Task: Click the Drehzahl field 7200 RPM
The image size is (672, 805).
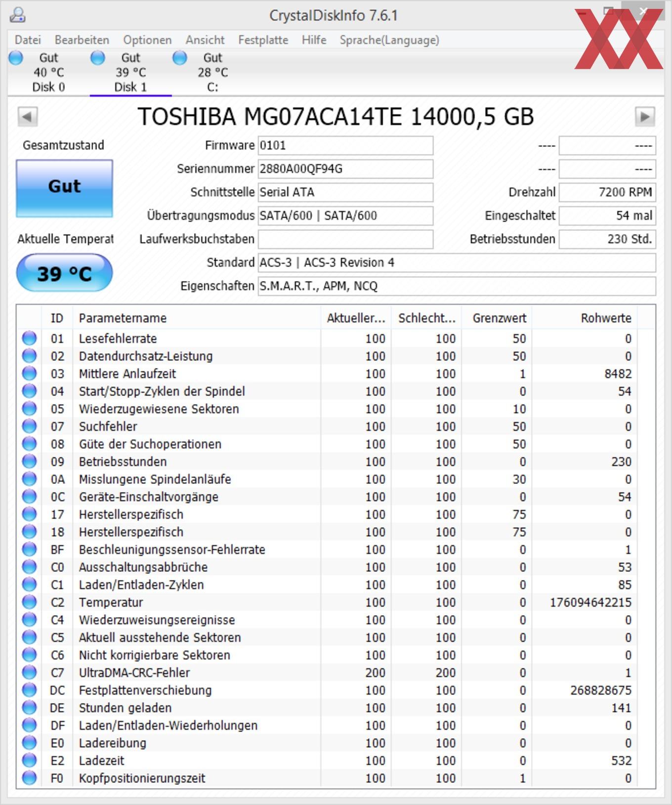Action: [x=607, y=192]
